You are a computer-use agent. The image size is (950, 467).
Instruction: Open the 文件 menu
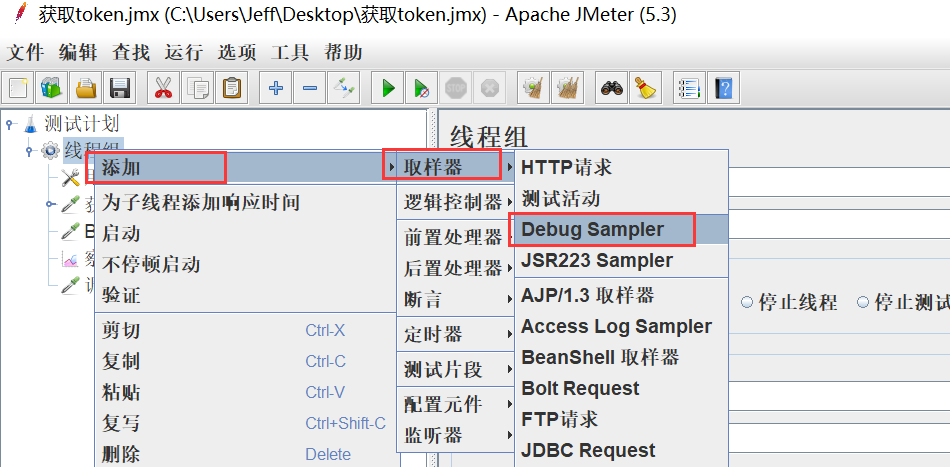click(25, 53)
